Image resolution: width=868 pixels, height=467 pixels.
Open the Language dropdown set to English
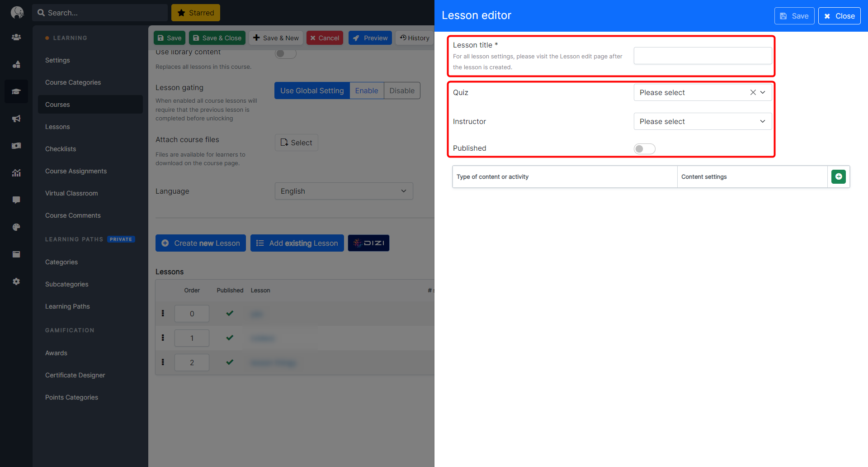point(344,191)
